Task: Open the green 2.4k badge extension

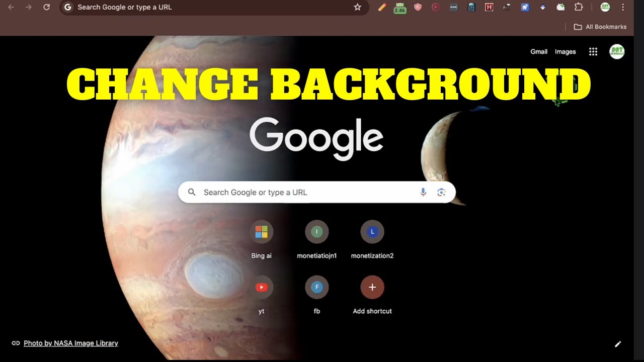Action: pos(400,8)
